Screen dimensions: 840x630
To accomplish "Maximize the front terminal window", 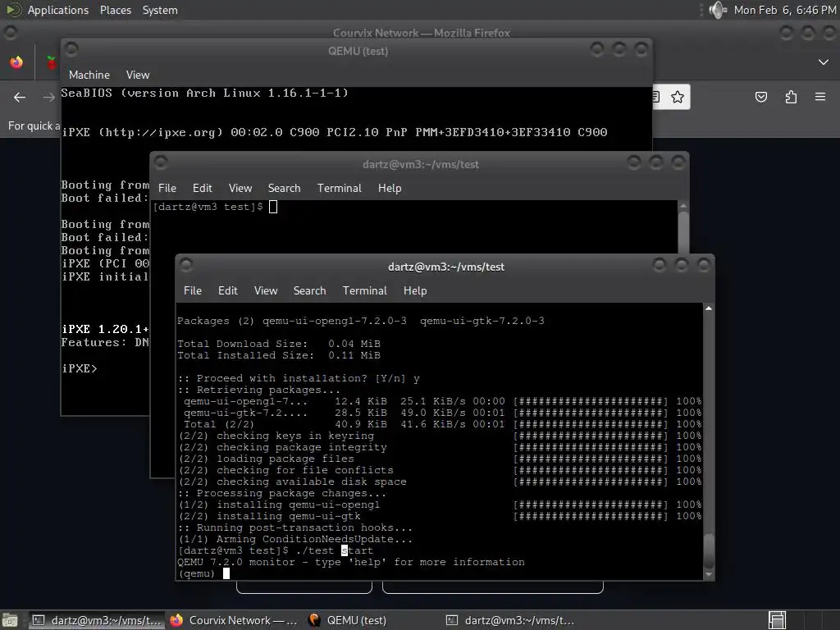I will (x=682, y=265).
